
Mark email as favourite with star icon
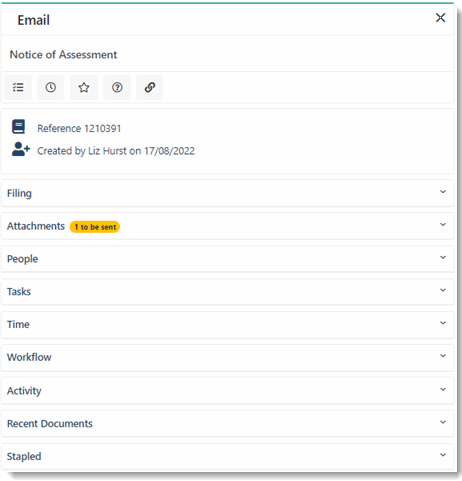click(x=84, y=88)
